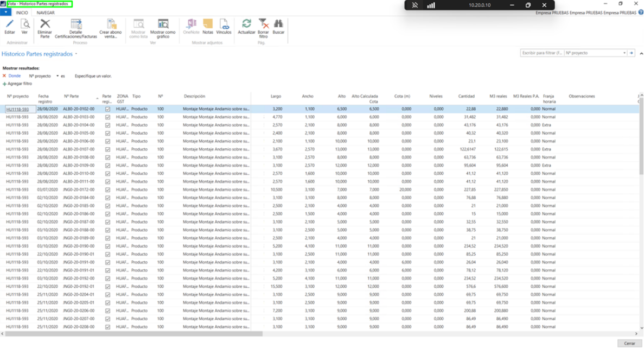Click the Editar pencil icon
Screen dimensions: 644x348
coord(10,24)
